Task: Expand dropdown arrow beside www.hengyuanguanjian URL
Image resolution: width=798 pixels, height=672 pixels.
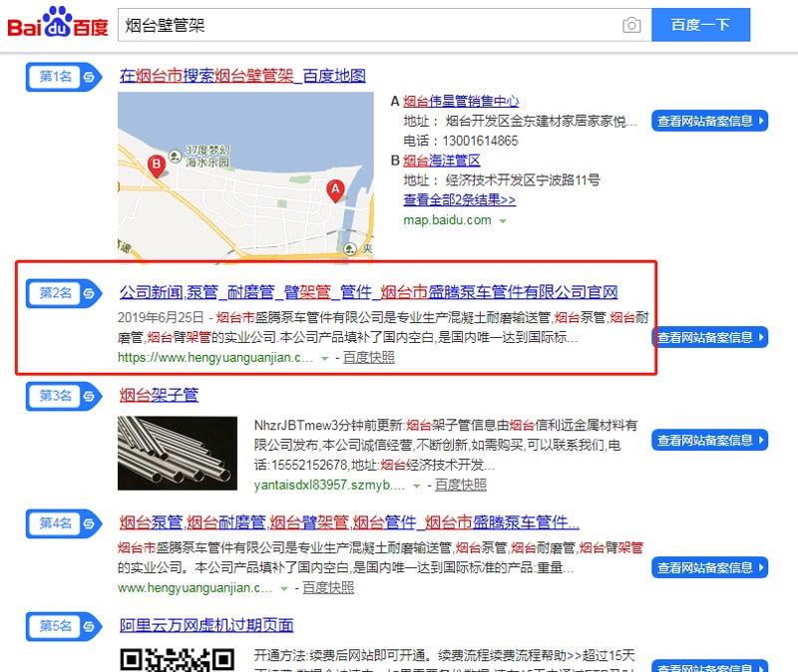Action: coord(284,589)
